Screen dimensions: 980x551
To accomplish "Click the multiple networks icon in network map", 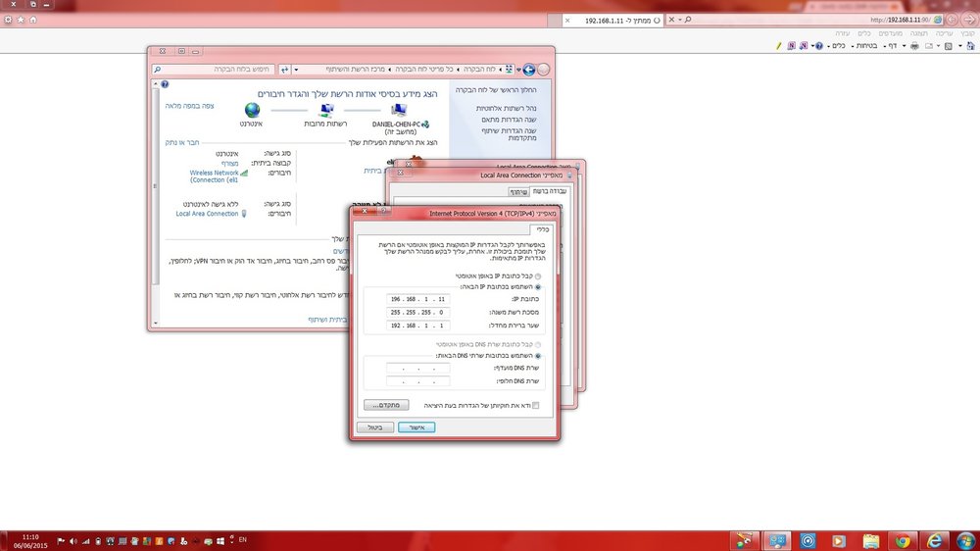I will [325, 110].
